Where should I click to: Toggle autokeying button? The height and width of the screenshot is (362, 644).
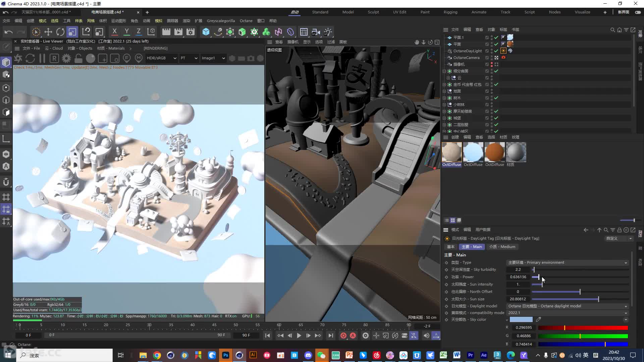(353, 336)
